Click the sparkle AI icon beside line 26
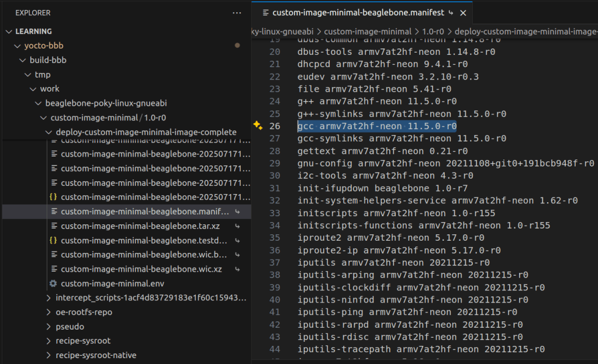 tap(257, 126)
